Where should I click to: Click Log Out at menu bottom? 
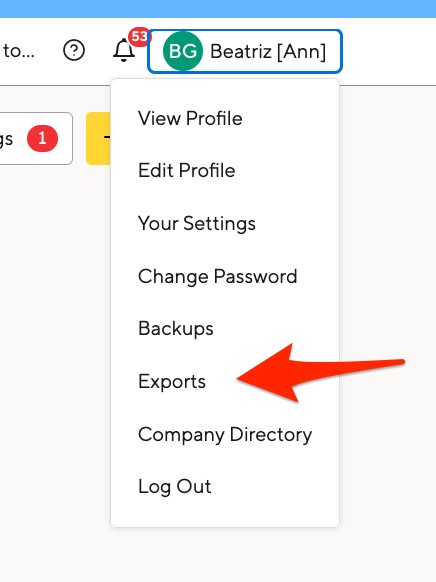174,487
